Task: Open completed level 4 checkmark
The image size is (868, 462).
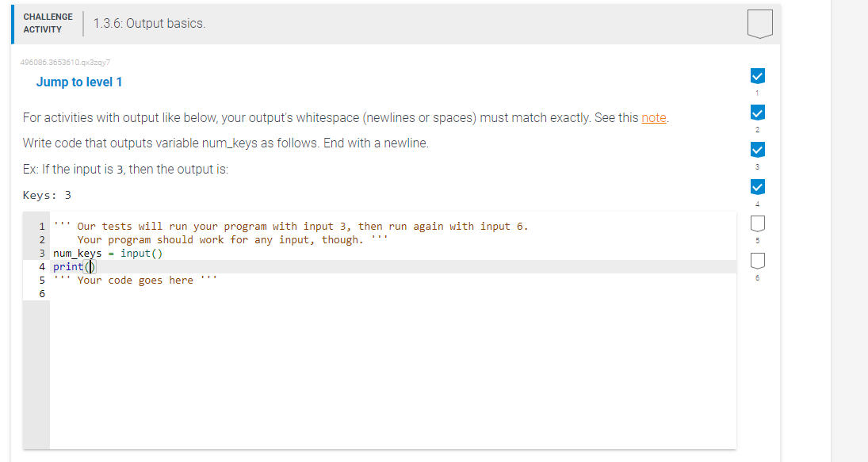Action: (x=757, y=187)
